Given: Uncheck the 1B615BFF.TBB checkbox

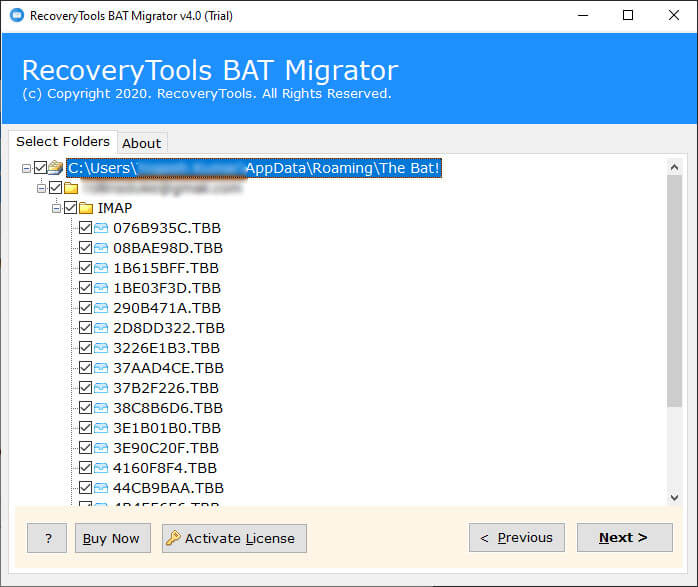Looking at the screenshot, I should coord(85,268).
